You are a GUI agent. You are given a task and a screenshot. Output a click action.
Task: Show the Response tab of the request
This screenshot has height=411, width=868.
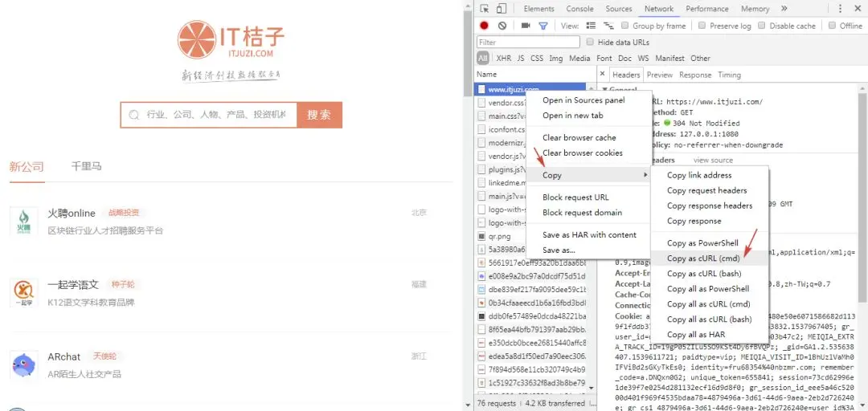click(x=694, y=75)
